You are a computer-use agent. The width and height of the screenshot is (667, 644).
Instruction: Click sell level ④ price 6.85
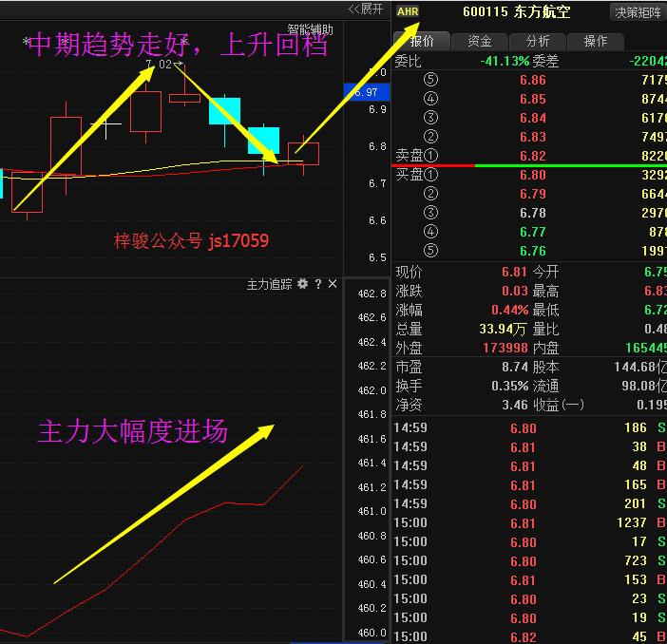(533, 99)
